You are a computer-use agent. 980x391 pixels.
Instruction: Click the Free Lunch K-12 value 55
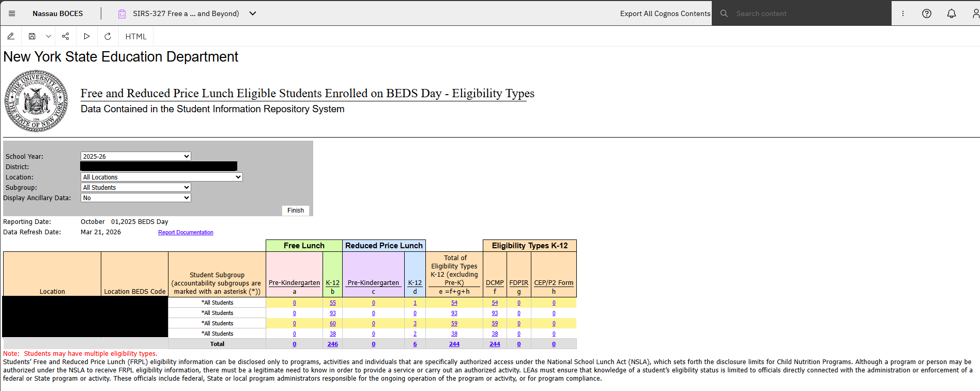pyautogui.click(x=333, y=303)
